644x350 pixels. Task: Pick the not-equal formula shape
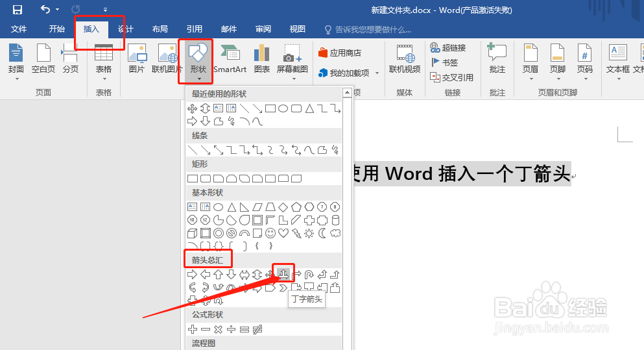point(257,329)
